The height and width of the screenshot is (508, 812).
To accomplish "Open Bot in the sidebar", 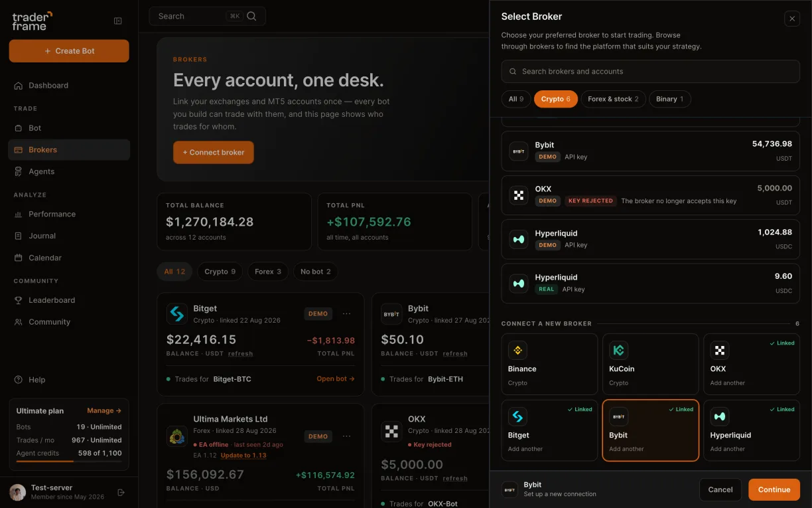I will (69, 127).
